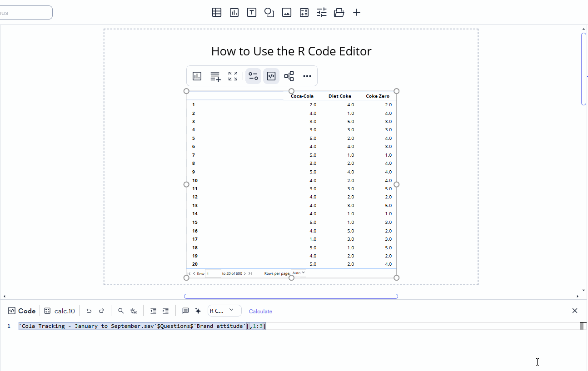Screen dimensions: 588x371
Task: Open the folder icon in top toolbar
Action: tap(339, 13)
